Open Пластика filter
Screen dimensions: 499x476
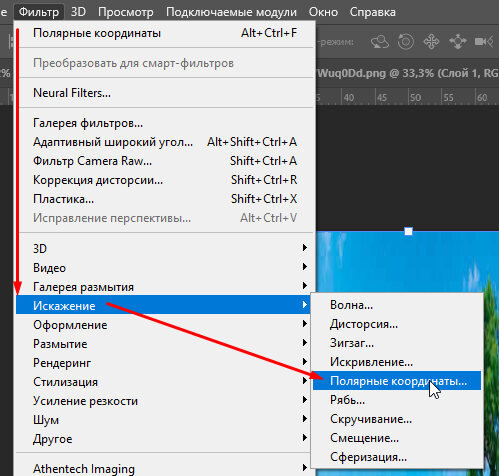click(165, 199)
